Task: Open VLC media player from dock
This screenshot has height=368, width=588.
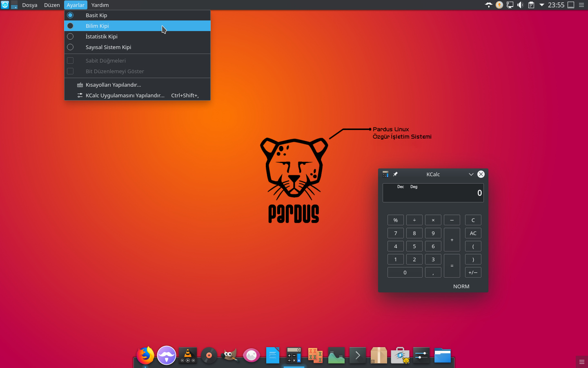Action: 188,355
